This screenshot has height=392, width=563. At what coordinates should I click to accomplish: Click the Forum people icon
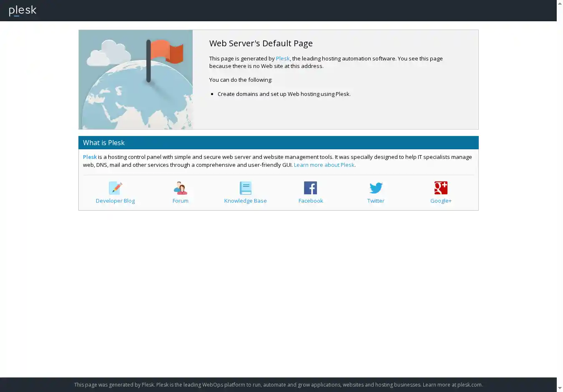coord(180,188)
